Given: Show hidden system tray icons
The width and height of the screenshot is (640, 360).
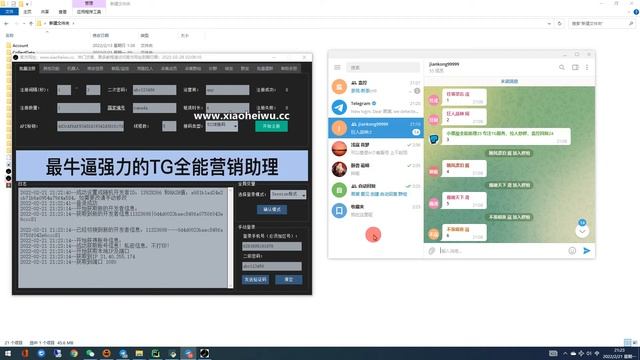Looking at the screenshot, I should point(565,353).
